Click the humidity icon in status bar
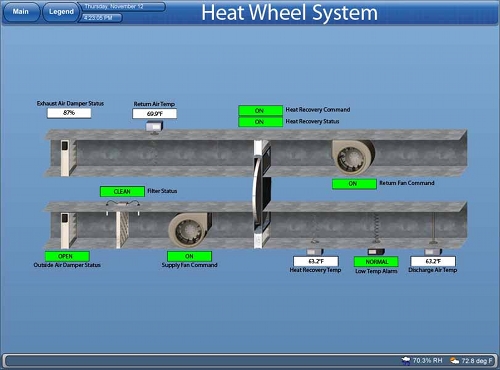The height and width of the screenshot is (370, 500). (x=406, y=360)
